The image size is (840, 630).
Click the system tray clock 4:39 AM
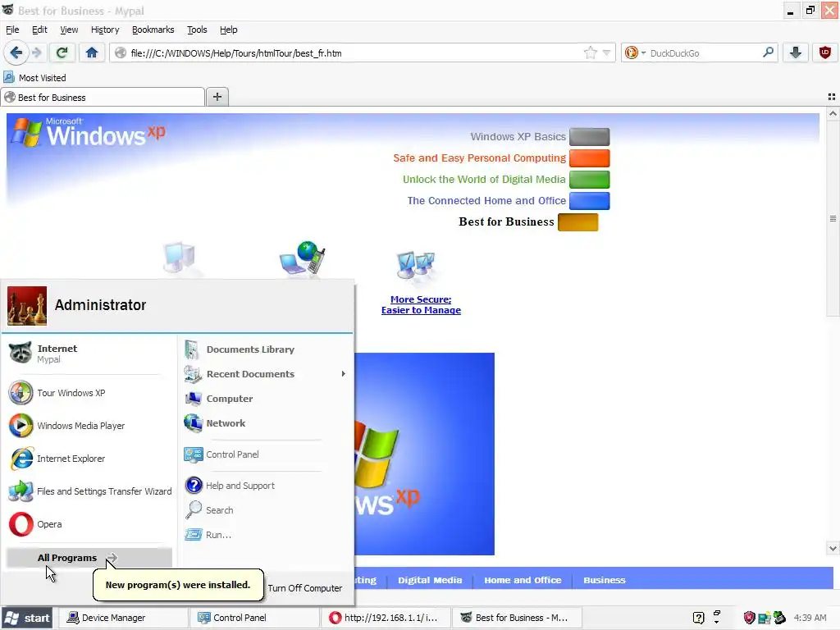810,618
